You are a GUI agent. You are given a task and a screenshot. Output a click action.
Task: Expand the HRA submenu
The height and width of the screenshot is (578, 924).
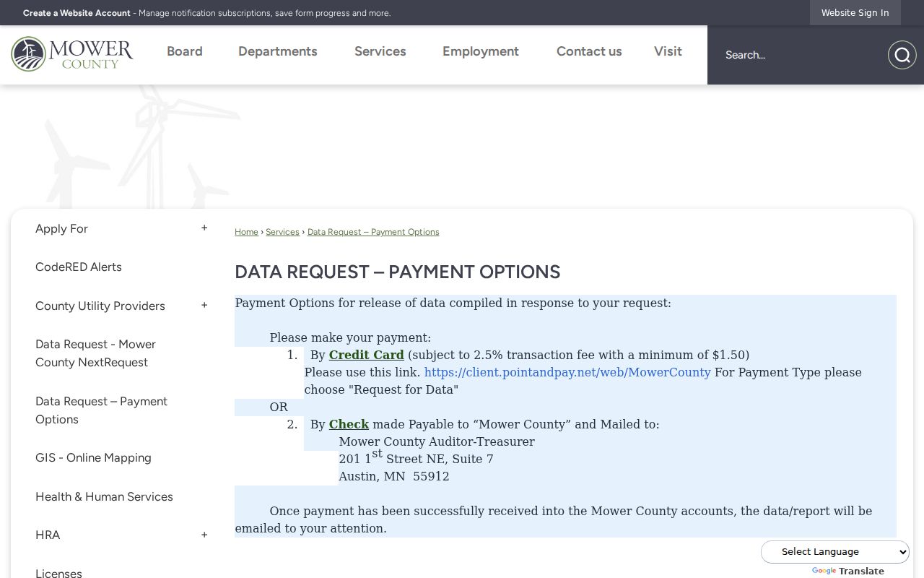(x=204, y=535)
